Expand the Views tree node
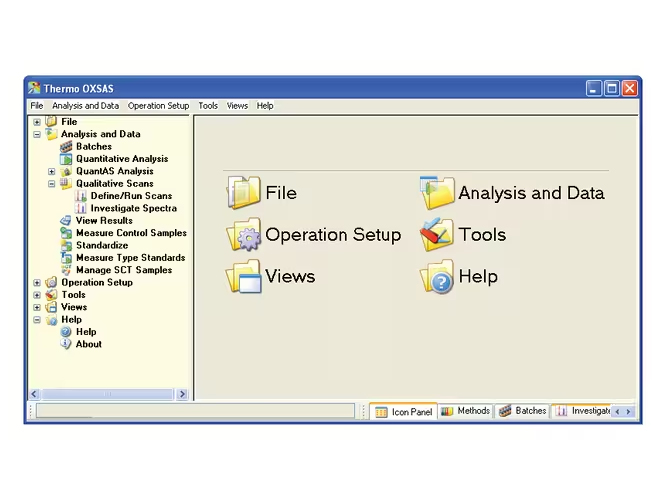The width and height of the screenshot is (667, 500). pyautogui.click(x=37, y=307)
